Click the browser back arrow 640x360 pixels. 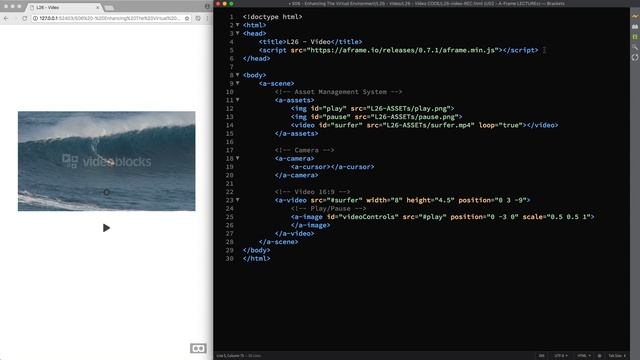pyautogui.click(x=6, y=18)
